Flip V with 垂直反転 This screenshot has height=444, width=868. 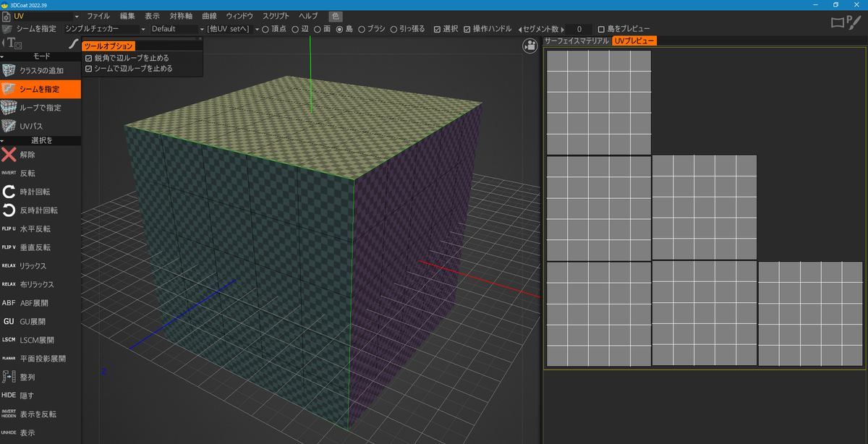41,247
